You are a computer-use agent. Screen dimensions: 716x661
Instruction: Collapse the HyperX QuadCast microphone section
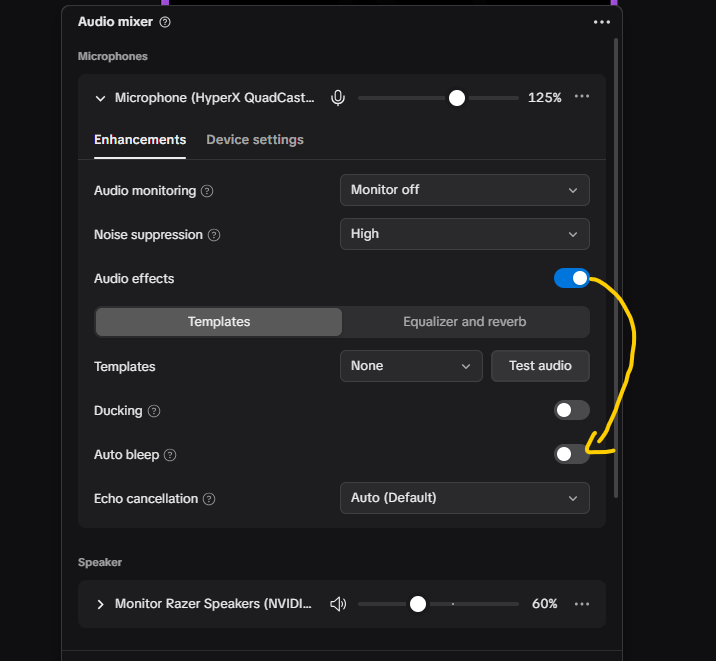(100, 98)
